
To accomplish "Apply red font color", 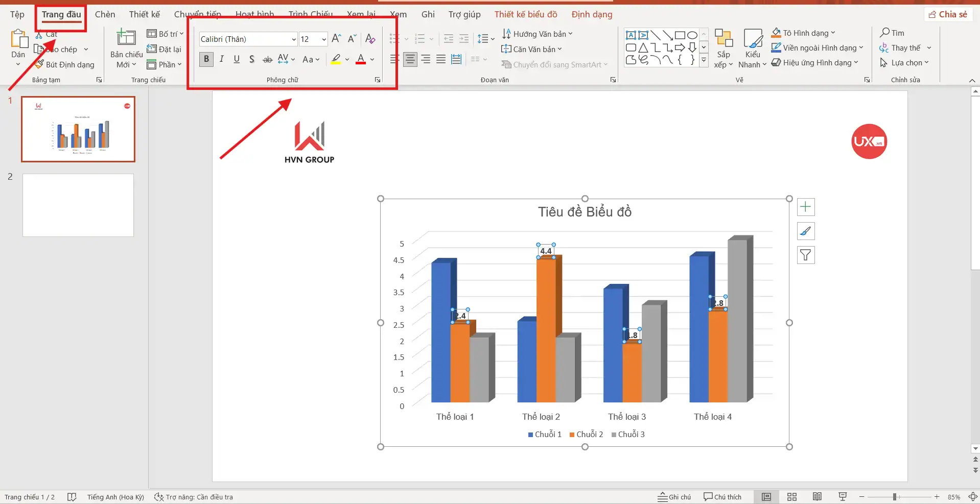I will [361, 59].
